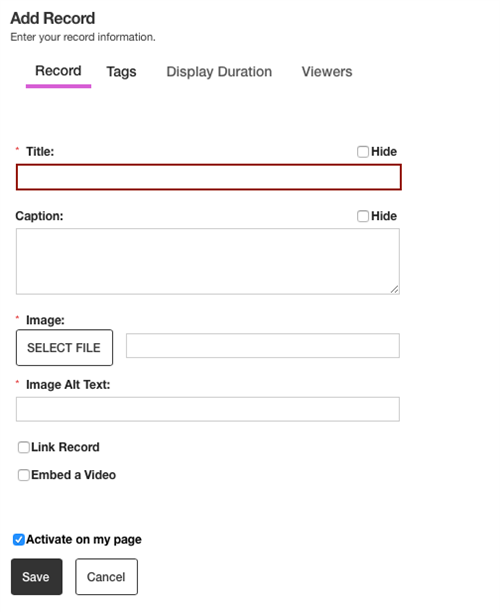Uncheck Activate on my page
Image resolution: width=500 pixels, height=612 pixels.
[19, 540]
